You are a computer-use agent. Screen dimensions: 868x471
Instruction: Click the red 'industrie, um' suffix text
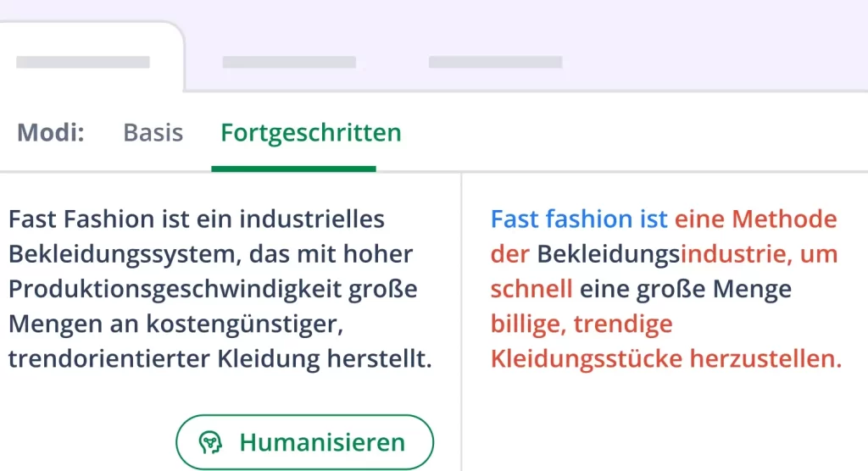[759, 254]
